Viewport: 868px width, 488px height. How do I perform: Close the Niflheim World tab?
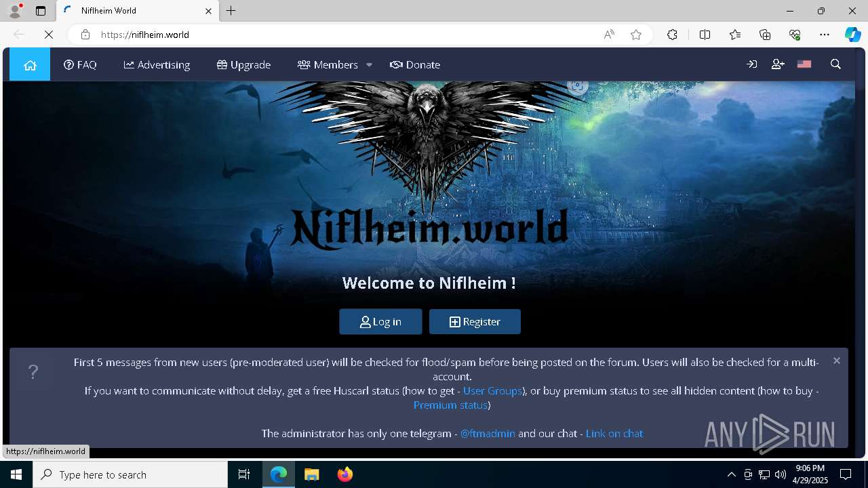208,11
